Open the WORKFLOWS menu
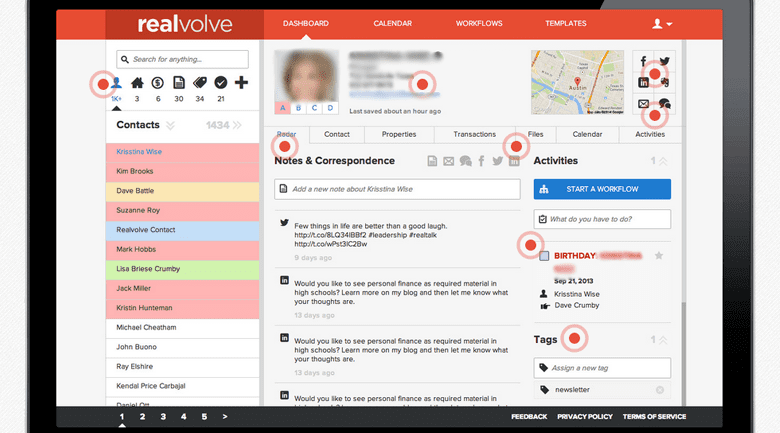The width and height of the screenshot is (780, 433). [x=479, y=23]
